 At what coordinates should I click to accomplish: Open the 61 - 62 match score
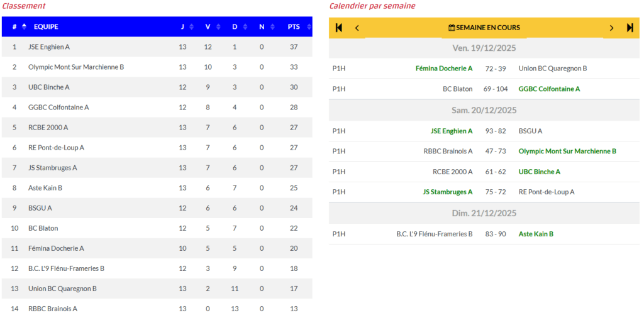click(x=496, y=172)
